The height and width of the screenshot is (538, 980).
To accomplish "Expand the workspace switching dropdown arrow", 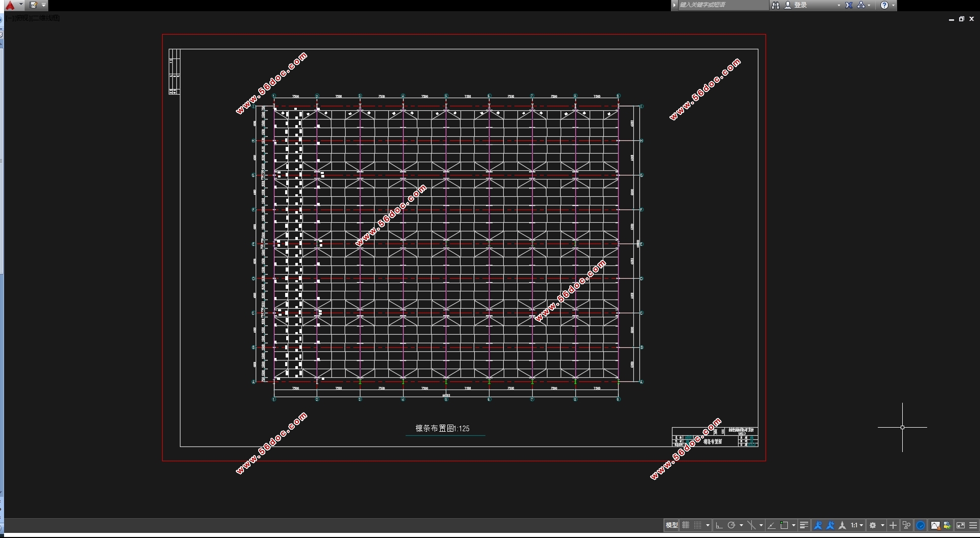I will (x=882, y=525).
